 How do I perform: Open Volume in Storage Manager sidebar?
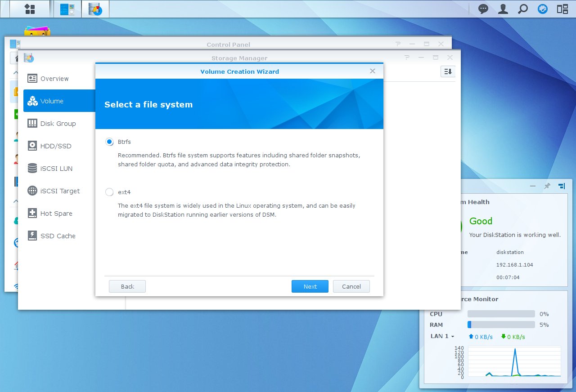pyautogui.click(x=59, y=101)
